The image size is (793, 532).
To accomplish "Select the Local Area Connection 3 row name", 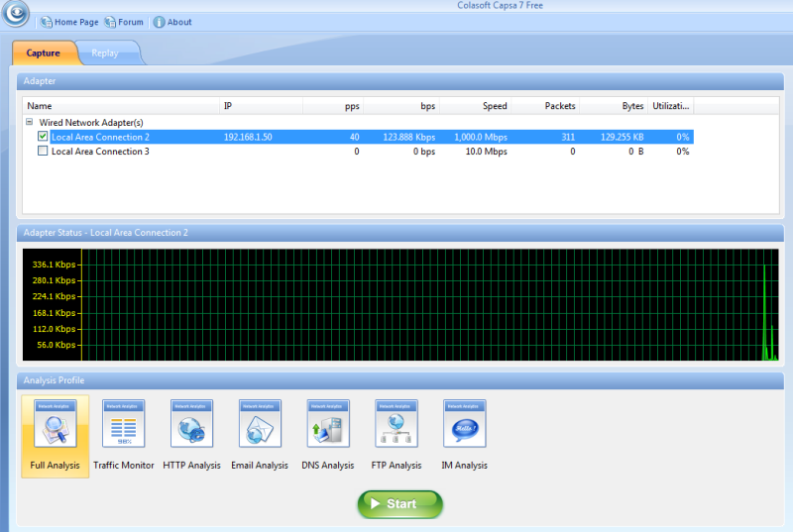I will click(x=100, y=151).
